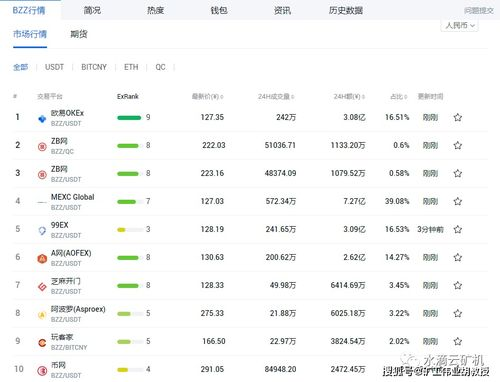Sort by 最新价 column
Image resolution: width=500 pixels, height=382 pixels.
(207, 97)
